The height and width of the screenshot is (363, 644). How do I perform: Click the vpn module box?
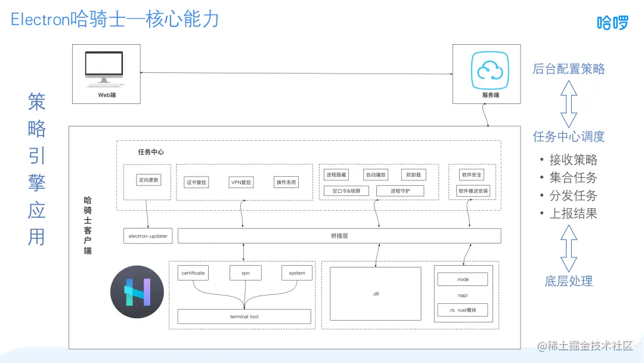pos(246,273)
